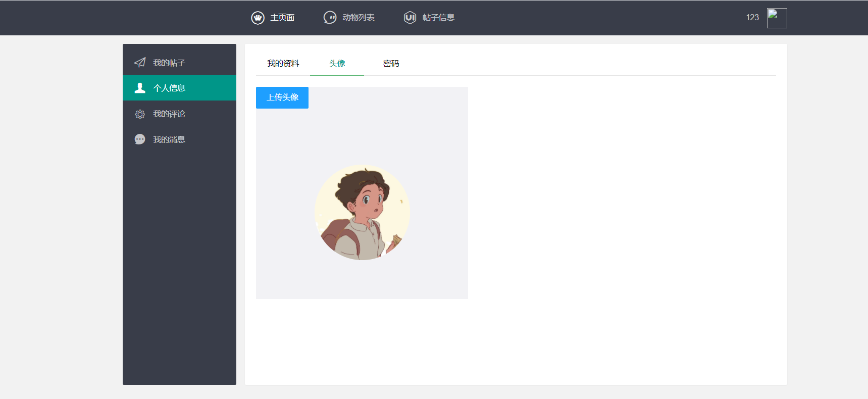The width and height of the screenshot is (868, 399).
Task: Click the person icon beside 个人信息
Action: pyautogui.click(x=140, y=88)
